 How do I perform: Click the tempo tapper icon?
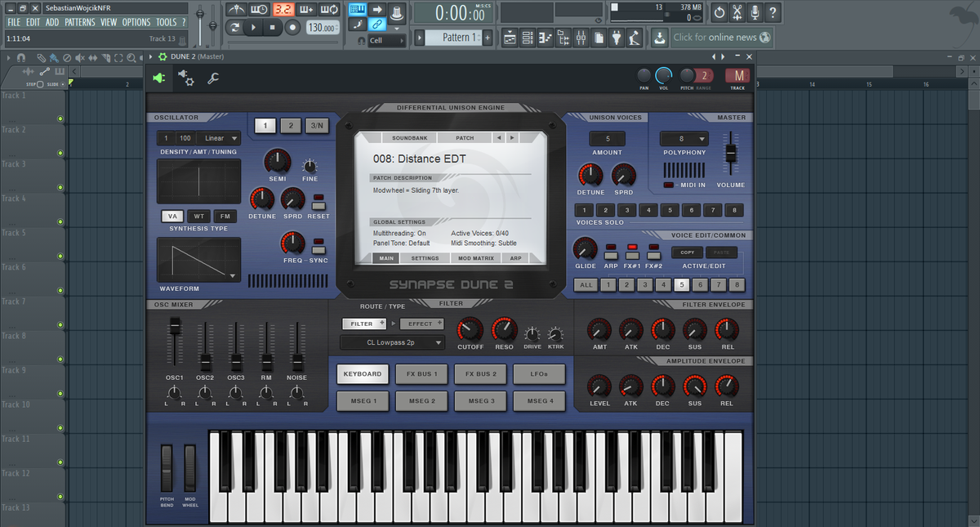[x=635, y=38]
